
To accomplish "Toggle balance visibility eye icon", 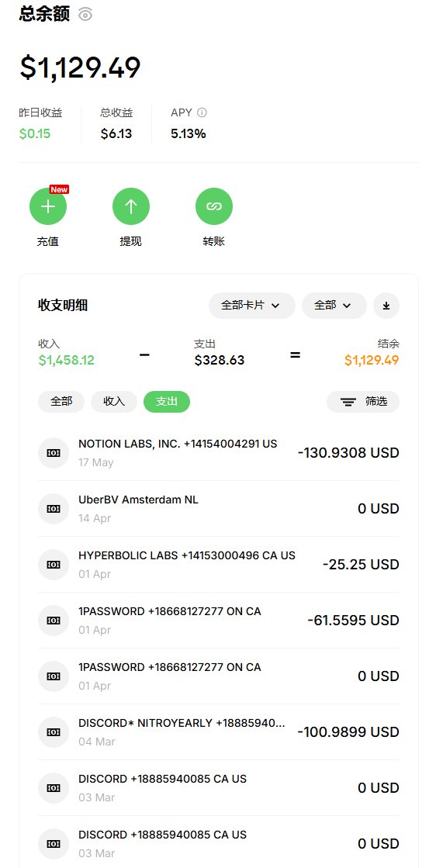I will point(85,15).
